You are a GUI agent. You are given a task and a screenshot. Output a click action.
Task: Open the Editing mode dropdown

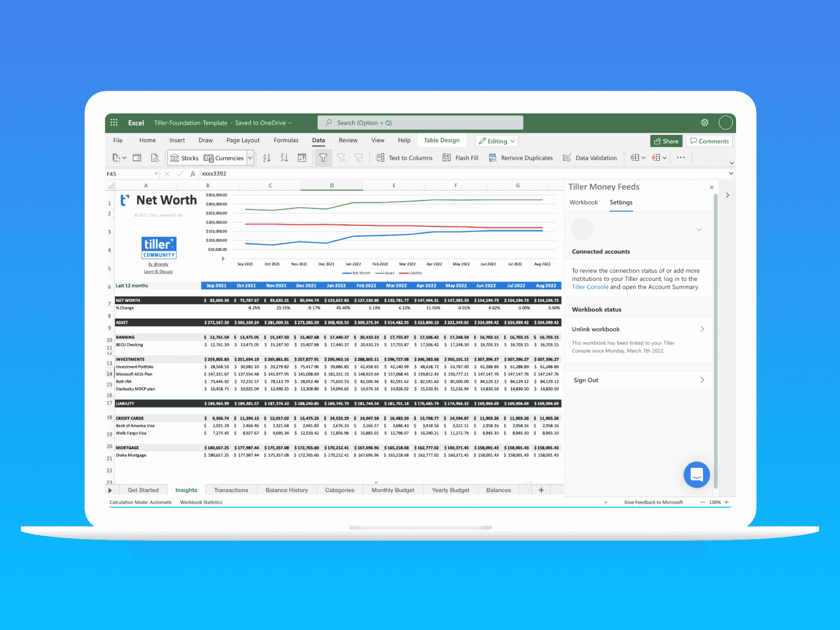(x=497, y=141)
